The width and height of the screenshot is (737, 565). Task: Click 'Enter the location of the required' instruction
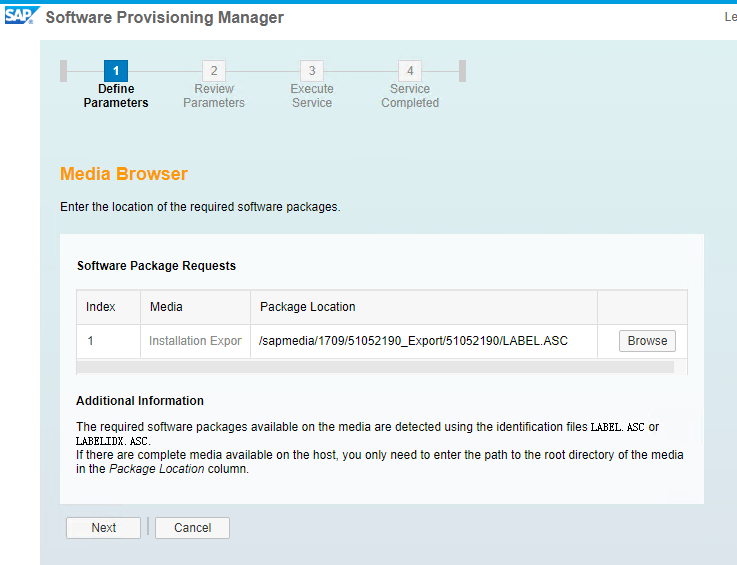click(x=200, y=207)
